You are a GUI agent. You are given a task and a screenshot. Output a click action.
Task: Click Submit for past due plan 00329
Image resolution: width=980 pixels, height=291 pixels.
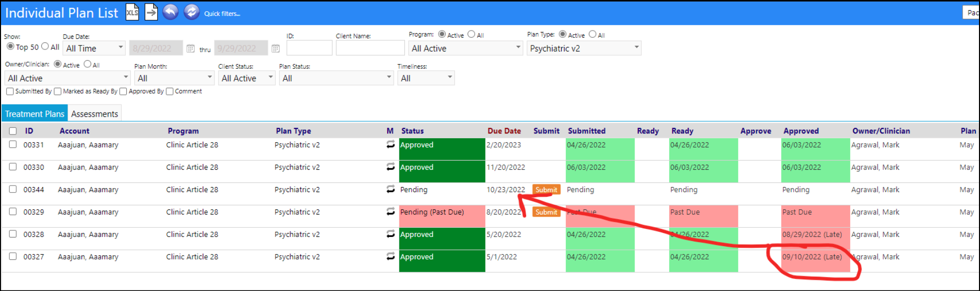[x=546, y=212]
